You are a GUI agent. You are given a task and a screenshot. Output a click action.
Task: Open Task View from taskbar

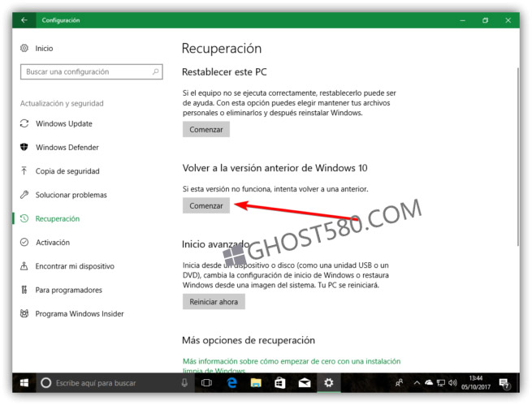click(206, 383)
